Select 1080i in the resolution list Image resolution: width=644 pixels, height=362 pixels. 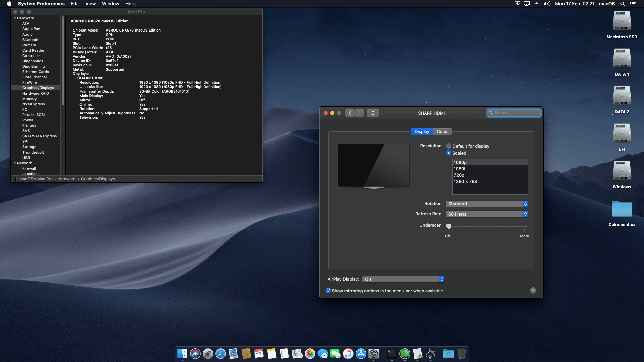pos(490,169)
